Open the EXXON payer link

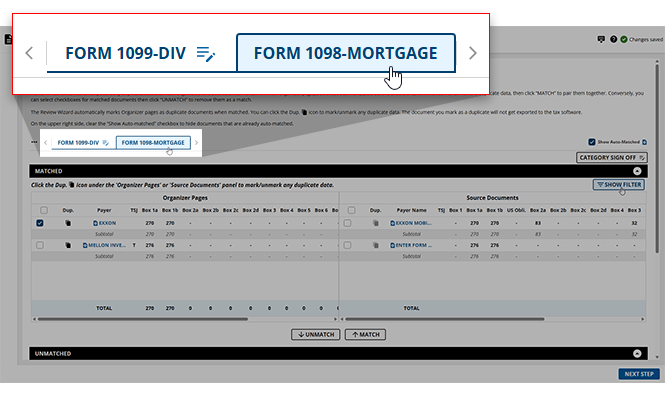[x=107, y=223]
